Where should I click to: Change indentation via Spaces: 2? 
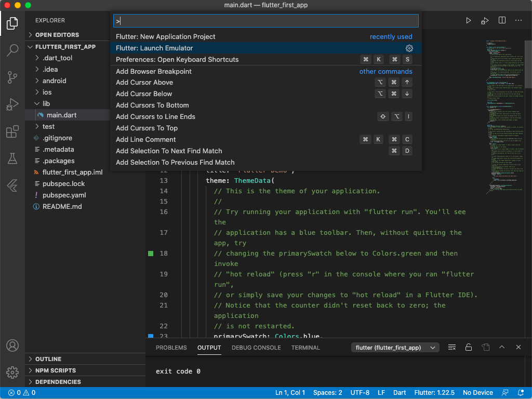(327, 393)
